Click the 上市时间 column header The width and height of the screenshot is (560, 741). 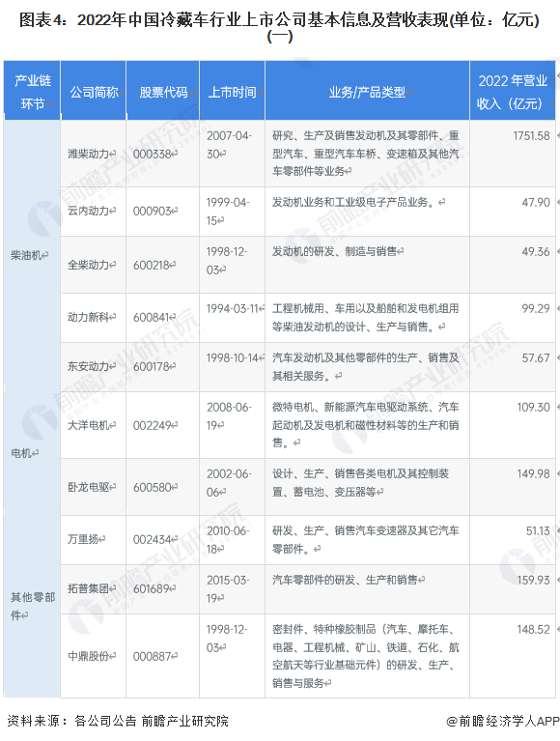pos(233,90)
